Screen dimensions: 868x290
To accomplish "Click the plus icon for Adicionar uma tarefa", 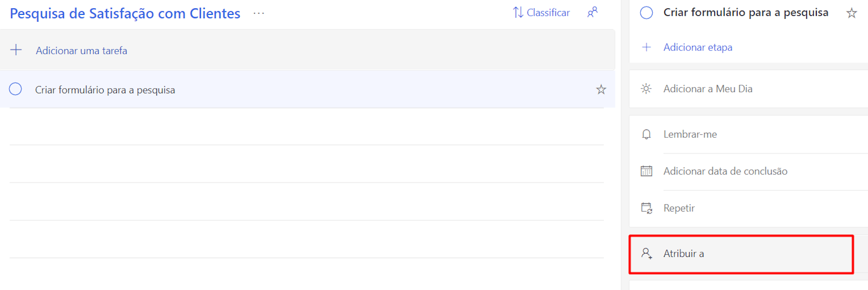I will [x=16, y=50].
